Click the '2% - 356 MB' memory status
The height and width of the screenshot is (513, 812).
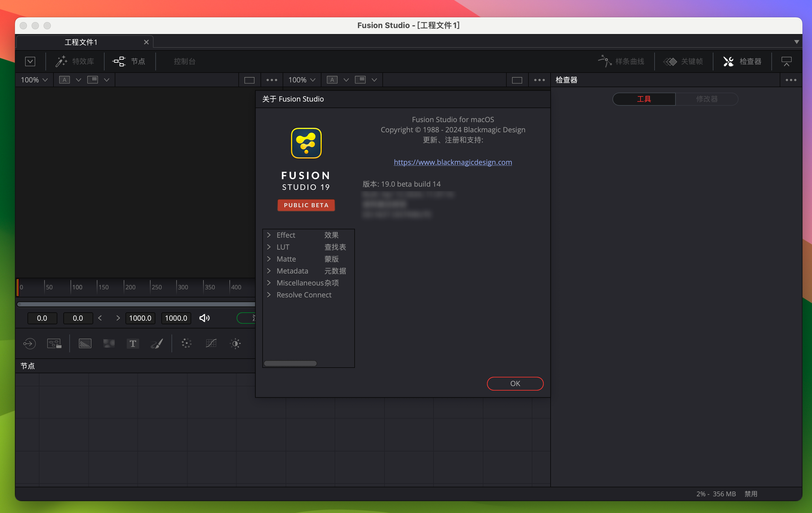(x=716, y=494)
